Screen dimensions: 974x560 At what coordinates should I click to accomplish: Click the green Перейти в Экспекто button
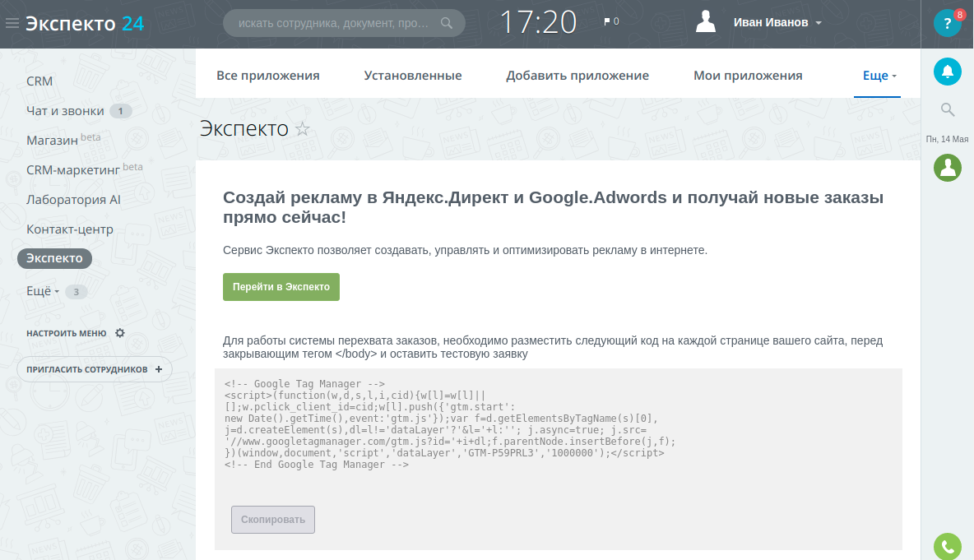tap(281, 287)
